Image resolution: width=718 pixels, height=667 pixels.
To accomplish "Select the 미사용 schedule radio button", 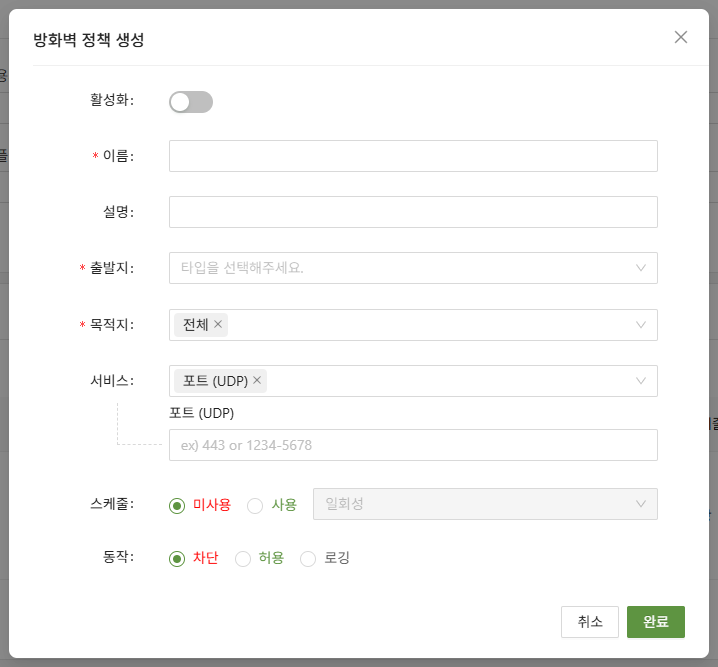I will (178, 505).
